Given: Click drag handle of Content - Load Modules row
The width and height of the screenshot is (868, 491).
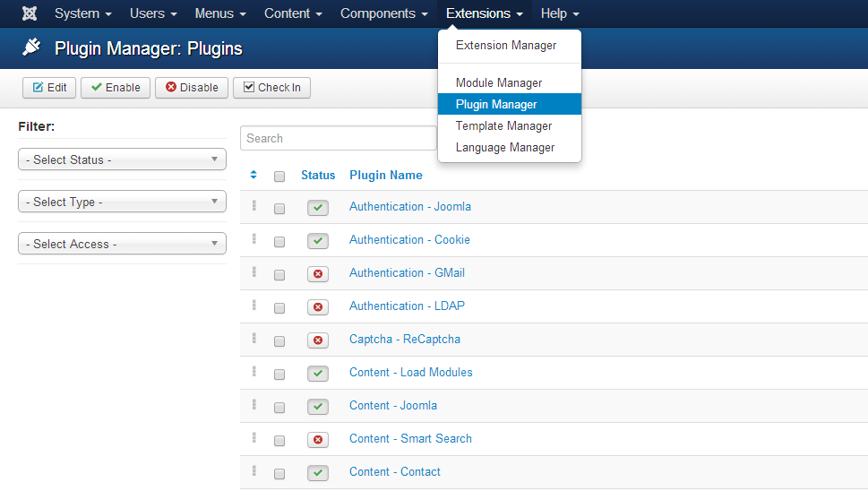Looking at the screenshot, I should coord(254,372).
